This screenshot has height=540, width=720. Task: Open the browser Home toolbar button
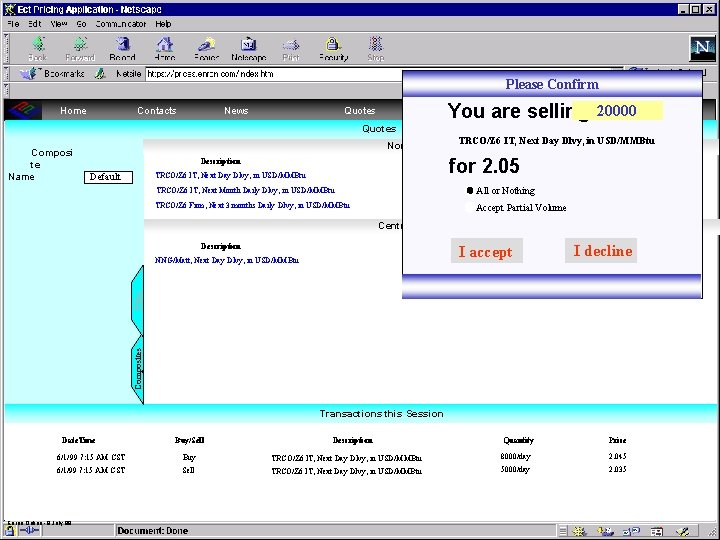165,49
